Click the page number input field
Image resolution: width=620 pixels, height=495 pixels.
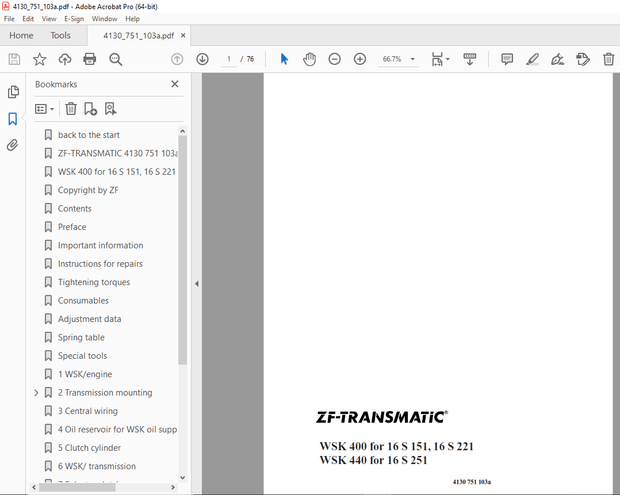[229, 59]
